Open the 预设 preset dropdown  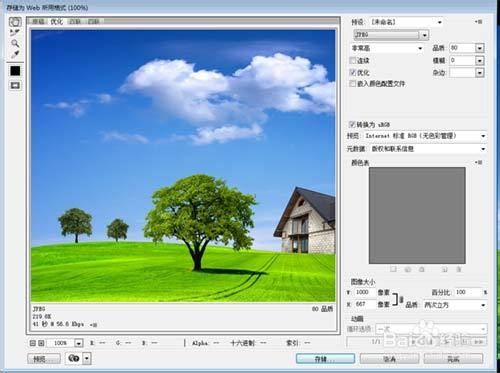tap(407, 22)
